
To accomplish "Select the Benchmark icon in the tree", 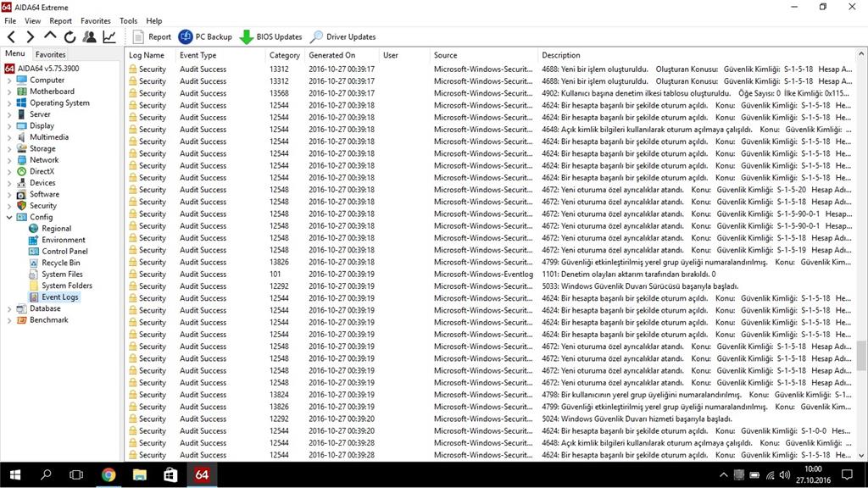I will tap(21, 319).
